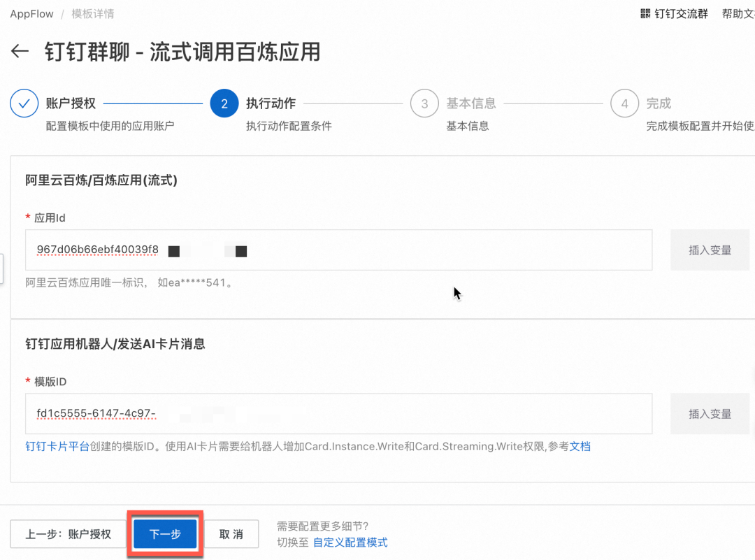Select the step 2 circle for 执行动作
Image resolution: width=755 pixels, height=560 pixels.
[x=224, y=103]
